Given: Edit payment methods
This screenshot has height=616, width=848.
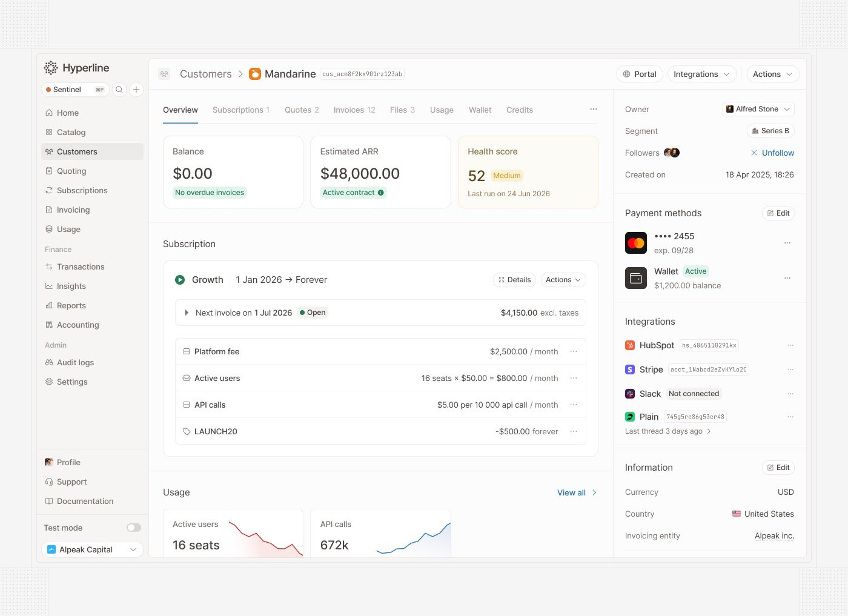Looking at the screenshot, I should [x=778, y=213].
